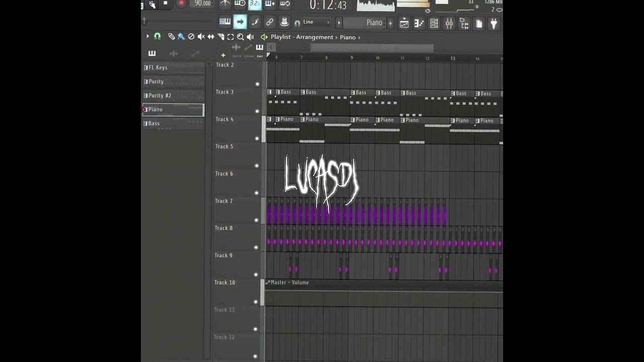Viewport: 644px width, 362px height.
Task: Select the Slip tool
Action: (211, 37)
